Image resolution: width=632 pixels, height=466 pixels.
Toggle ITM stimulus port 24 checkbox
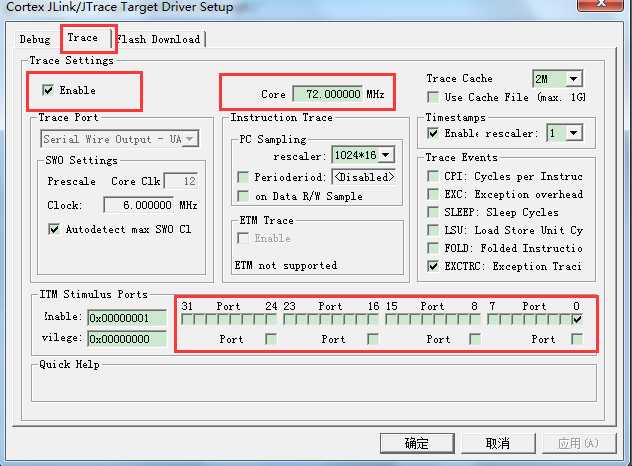click(271, 320)
